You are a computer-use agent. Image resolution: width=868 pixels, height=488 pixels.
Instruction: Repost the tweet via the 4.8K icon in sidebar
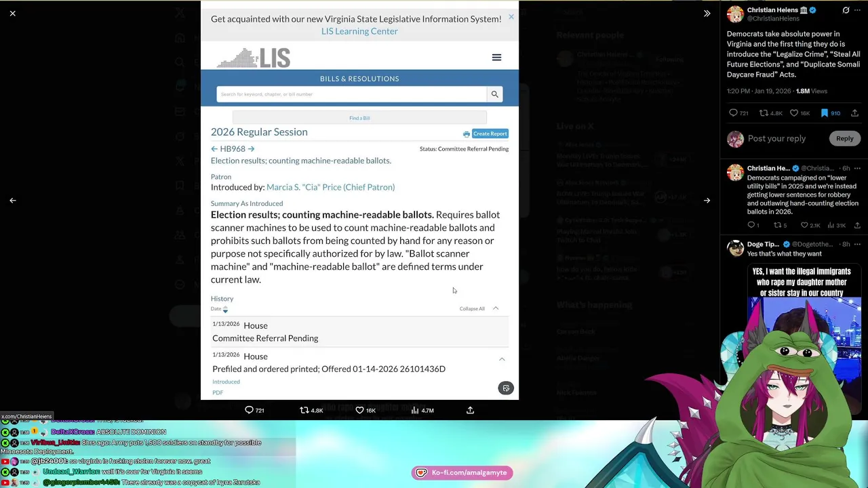click(x=770, y=113)
